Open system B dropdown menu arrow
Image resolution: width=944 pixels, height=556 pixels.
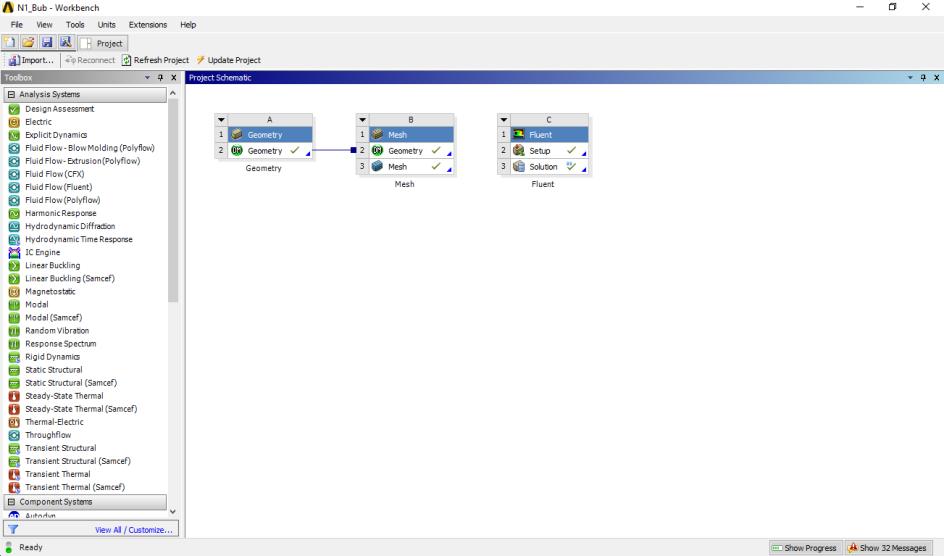pyautogui.click(x=362, y=120)
